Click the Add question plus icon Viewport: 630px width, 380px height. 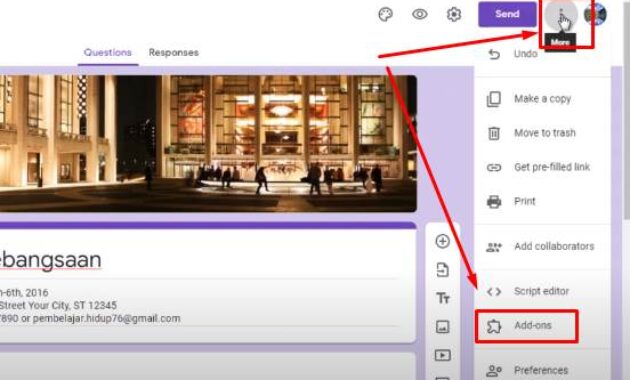(442, 241)
